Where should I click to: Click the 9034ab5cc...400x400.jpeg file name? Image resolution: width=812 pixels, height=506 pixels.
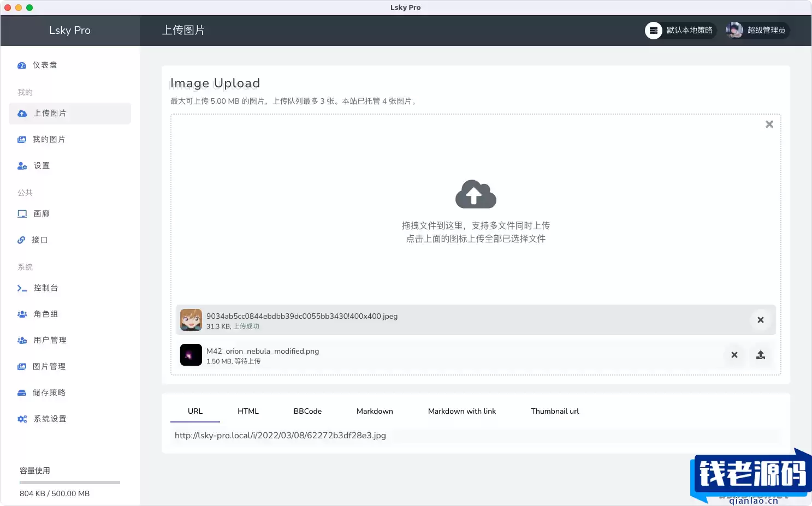coord(302,316)
